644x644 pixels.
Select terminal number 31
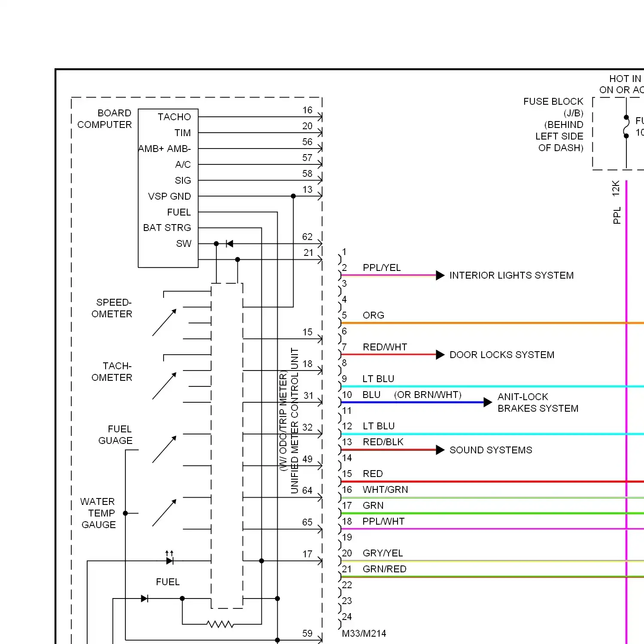coord(308,395)
